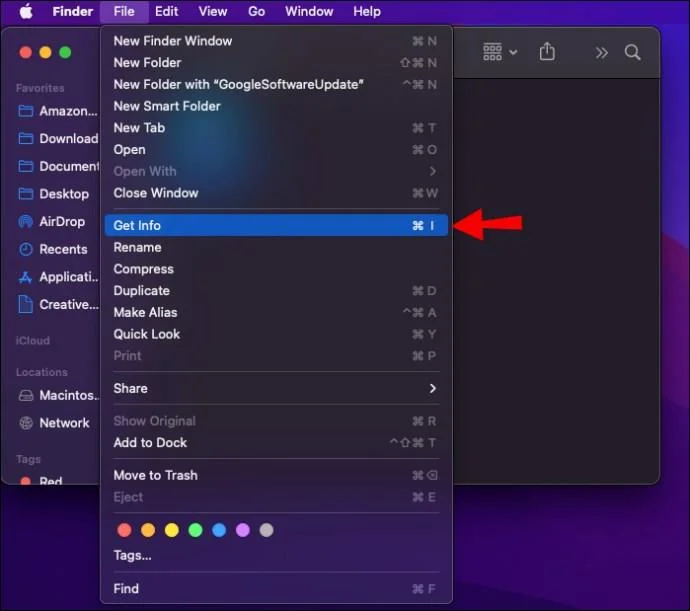Screen dimensions: 690x611
Task: Apply the yellow tag color
Action: [x=172, y=530]
